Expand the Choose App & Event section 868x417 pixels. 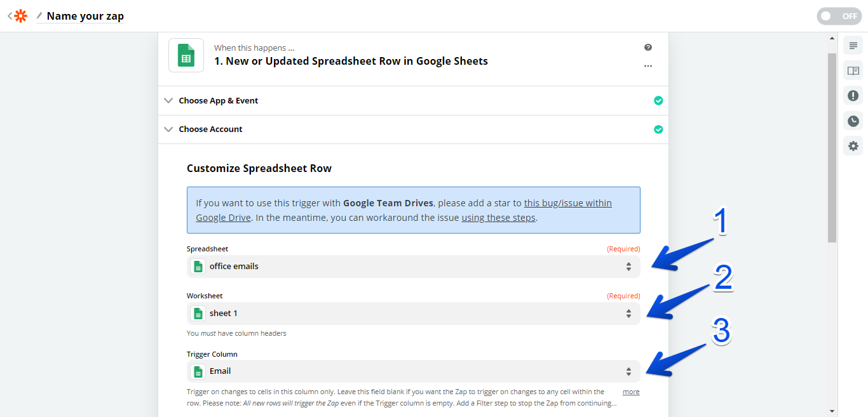[x=218, y=100]
